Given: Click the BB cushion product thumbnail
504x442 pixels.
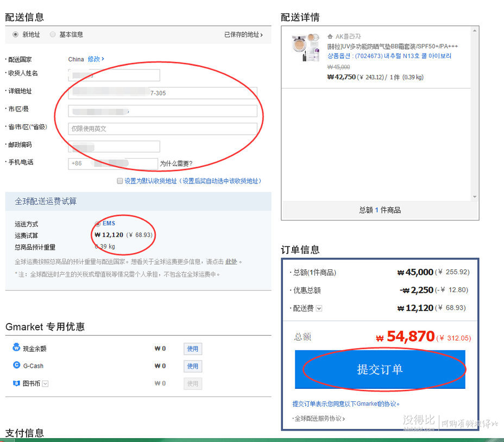Looking at the screenshot, I should (306, 47).
